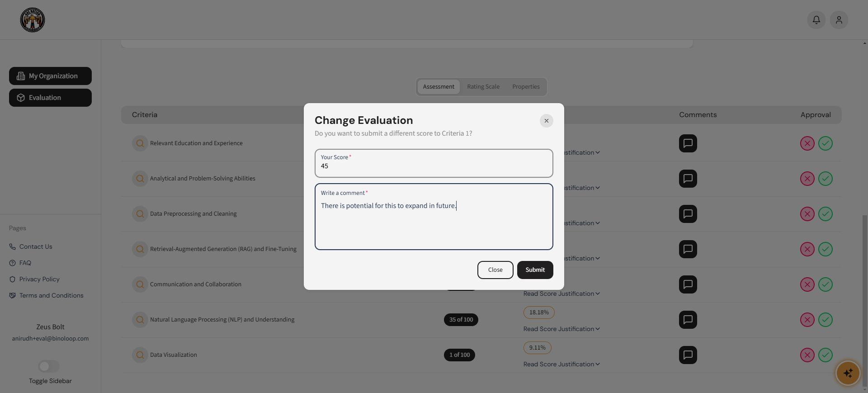Approve the Data Preprocessing and Cleaning score
868x393 pixels.
[825, 214]
